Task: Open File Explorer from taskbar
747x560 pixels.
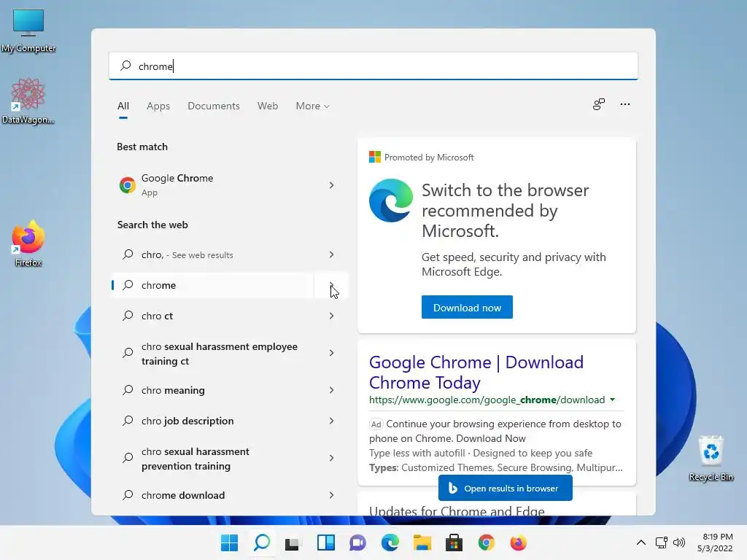Action: pyautogui.click(x=422, y=542)
